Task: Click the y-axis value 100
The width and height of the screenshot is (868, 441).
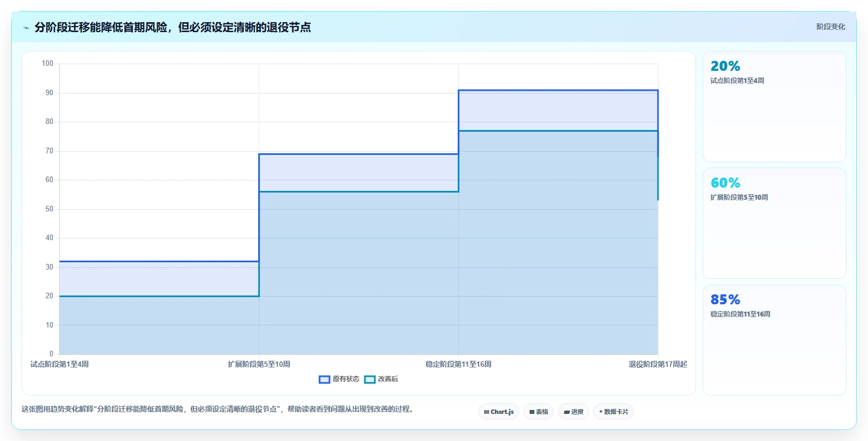Action: [x=48, y=64]
